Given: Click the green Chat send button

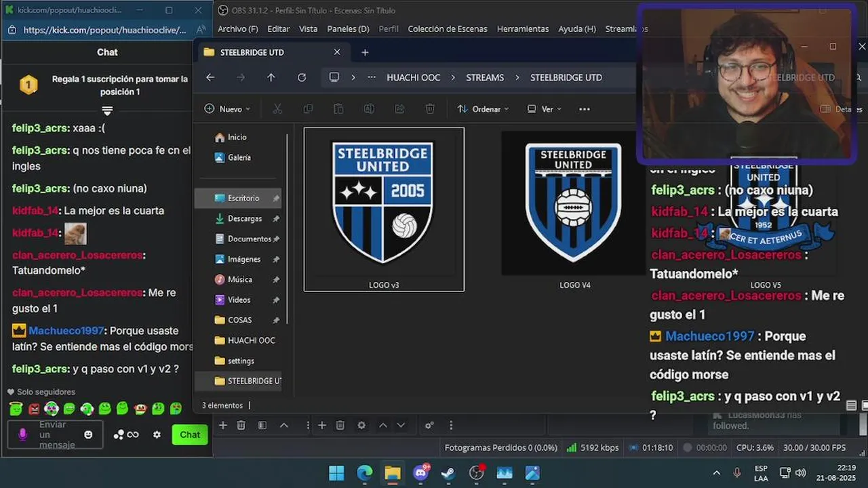Looking at the screenshot, I should (190, 434).
